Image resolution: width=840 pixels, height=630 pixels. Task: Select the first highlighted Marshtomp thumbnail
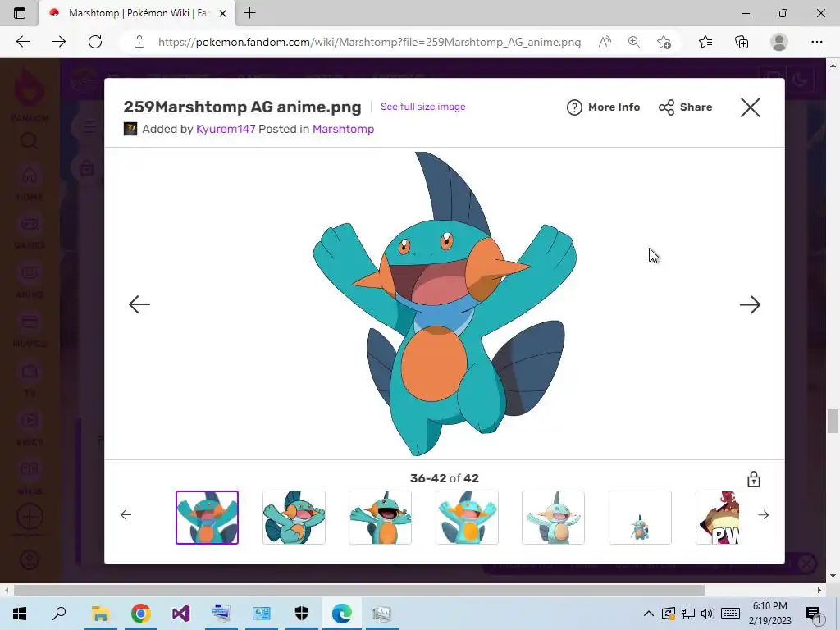coord(207,518)
